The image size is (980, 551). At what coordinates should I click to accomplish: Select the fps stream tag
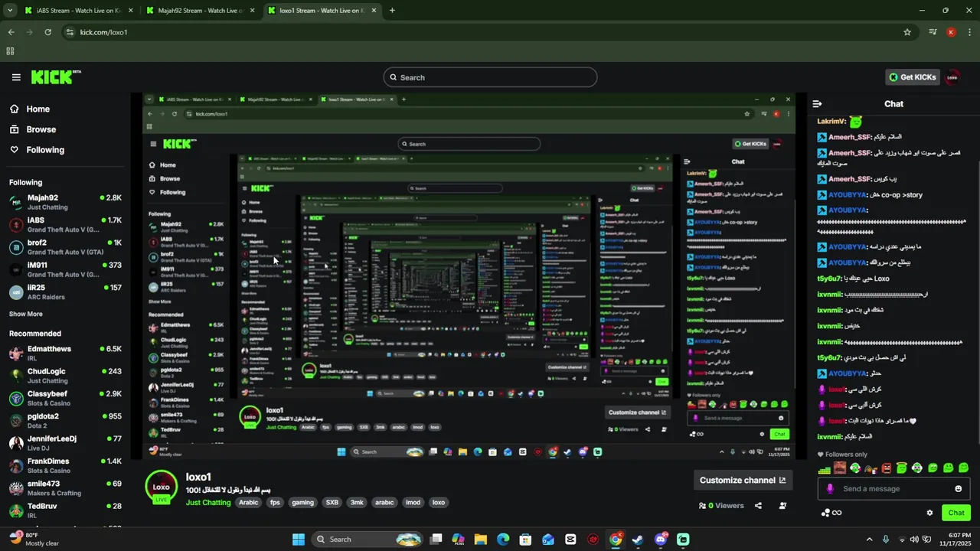click(x=275, y=503)
